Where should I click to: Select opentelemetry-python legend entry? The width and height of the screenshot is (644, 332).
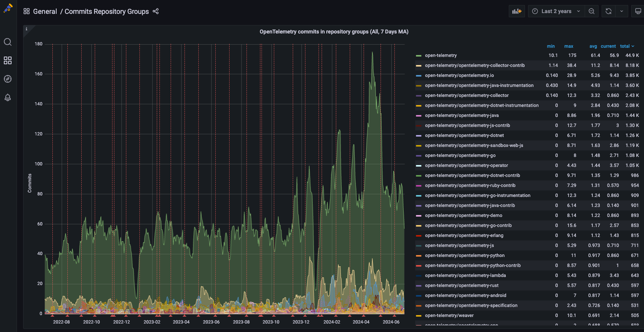coord(465,255)
